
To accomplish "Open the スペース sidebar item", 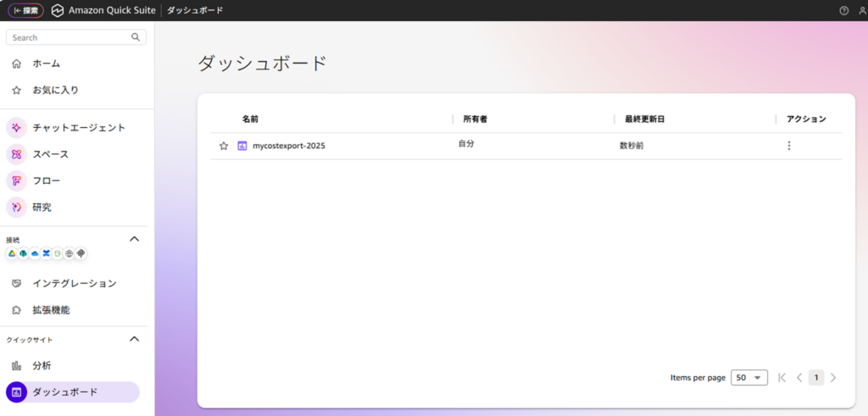I will pyautogui.click(x=50, y=154).
